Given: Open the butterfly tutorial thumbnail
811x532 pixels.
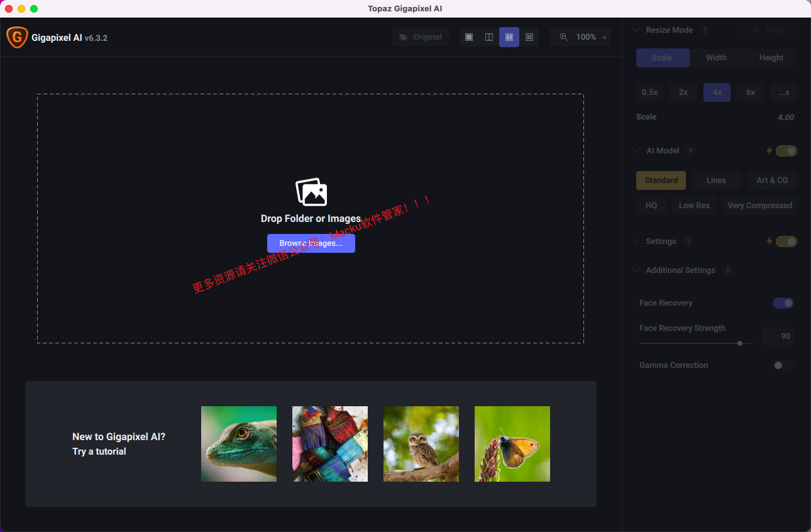Looking at the screenshot, I should pos(512,444).
